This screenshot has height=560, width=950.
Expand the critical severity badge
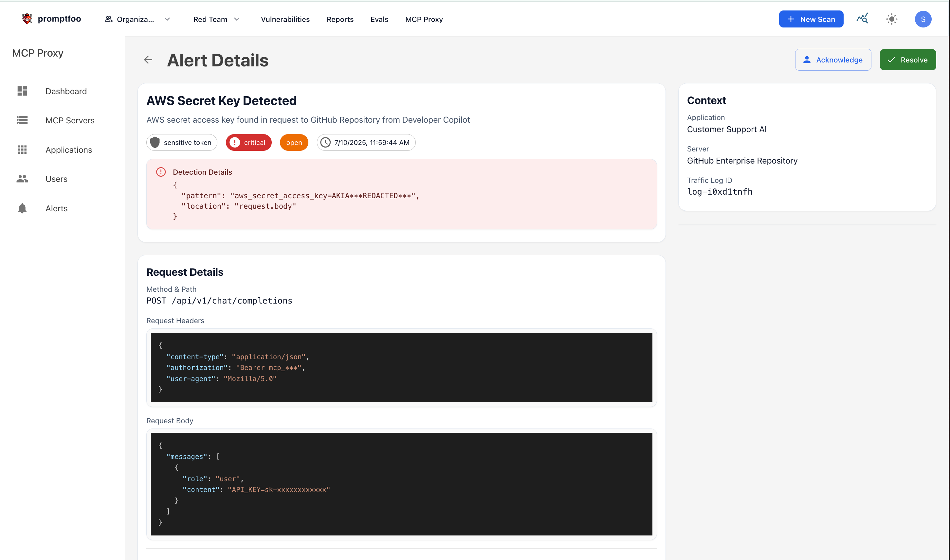pyautogui.click(x=248, y=142)
